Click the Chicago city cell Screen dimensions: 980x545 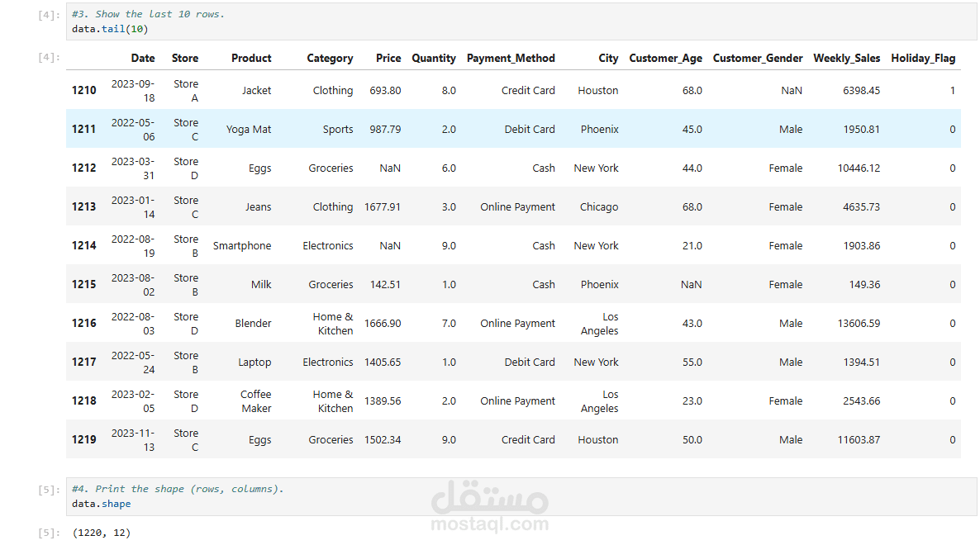point(599,207)
